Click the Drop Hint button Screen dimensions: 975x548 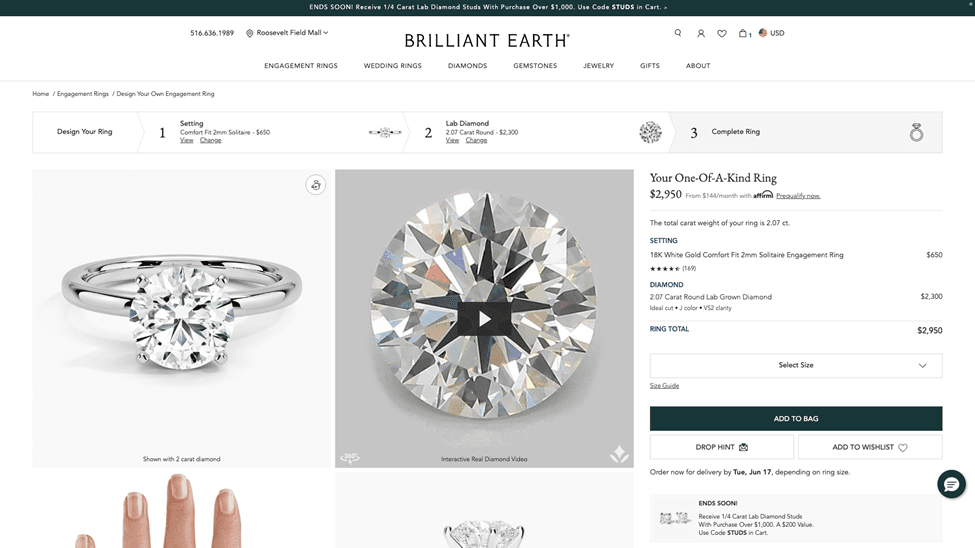[722, 447]
